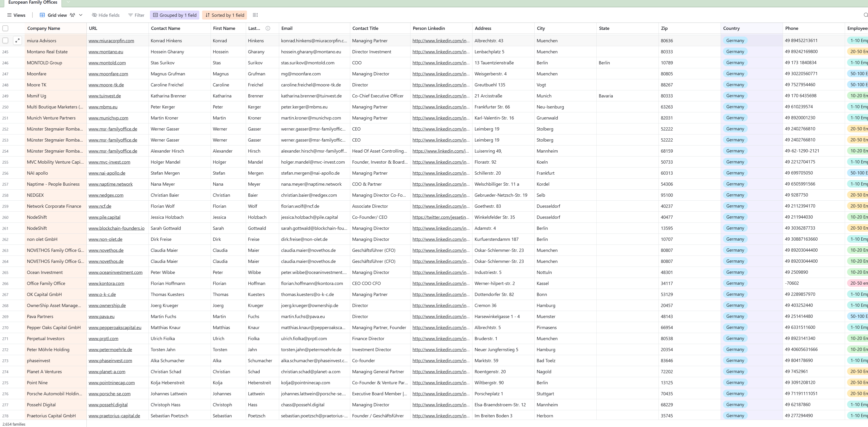Toggle the select-all checkbox in header

click(x=5, y=28)
